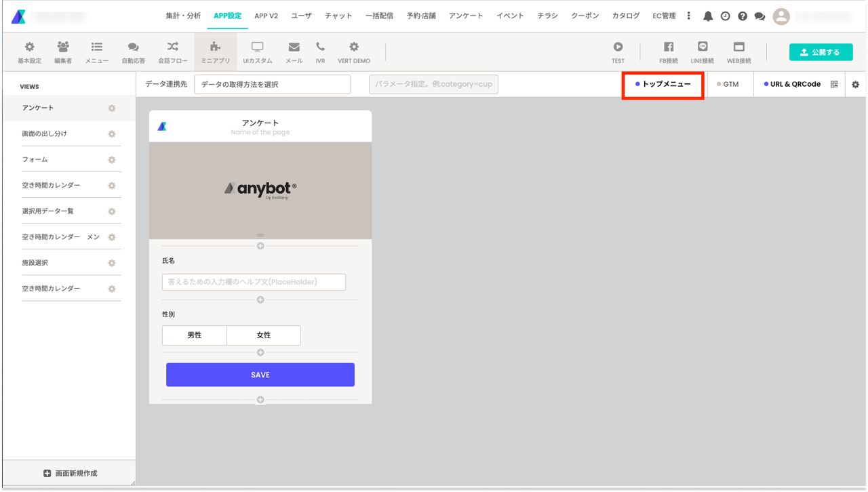Add element below 性別 buttons plus
The width and height of the screenshot is (868, 492).
(x=260, y=352)
